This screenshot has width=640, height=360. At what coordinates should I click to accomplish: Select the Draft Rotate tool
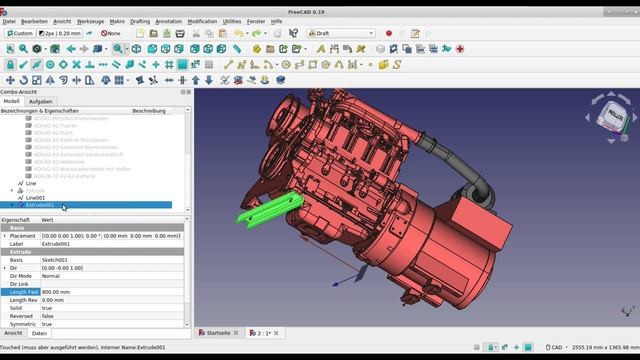tap(24, 80)
